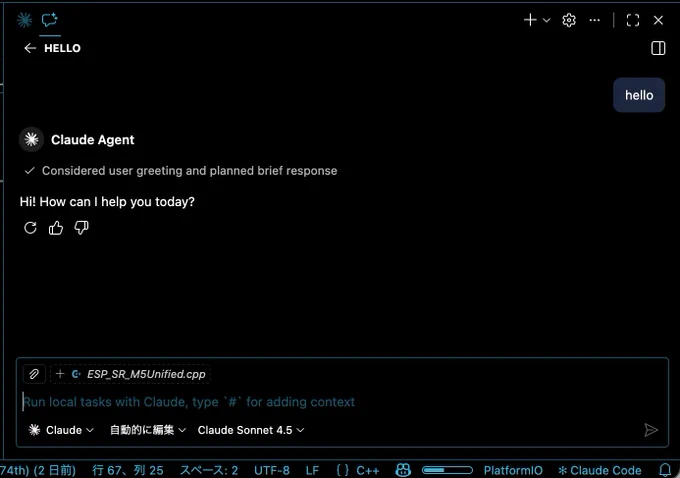The image size is (680, 478).
Task: Click 行 67、列 25 cursor position
Action: point(128,470)
